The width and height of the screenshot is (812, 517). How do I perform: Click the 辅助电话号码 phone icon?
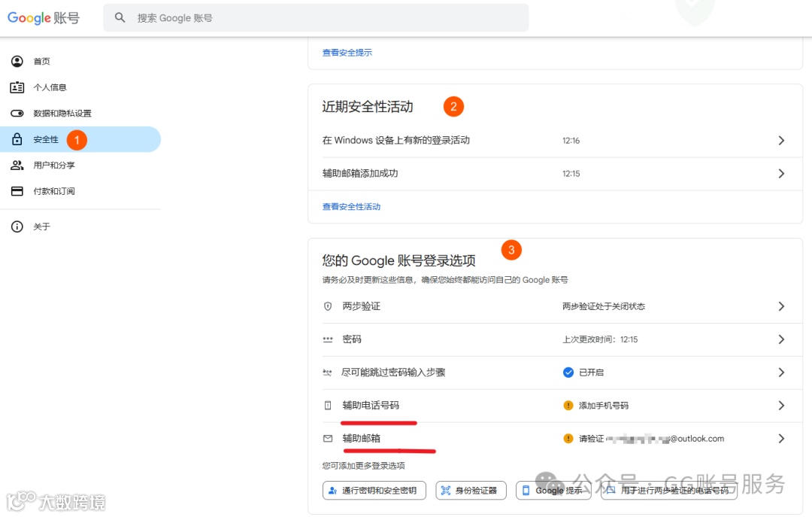click(x=328, y=406)
